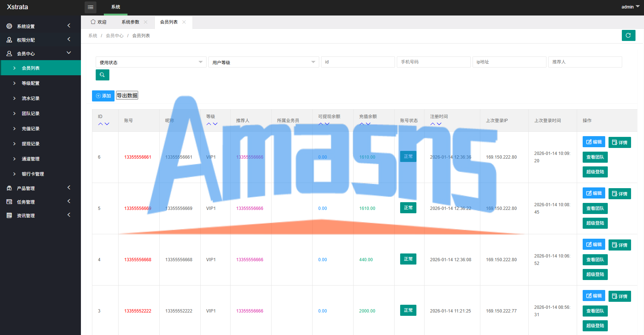Click the search magnifier icon button
This screenshot has width=644, height=335.
pyautogui.click(x=102, y=75)
